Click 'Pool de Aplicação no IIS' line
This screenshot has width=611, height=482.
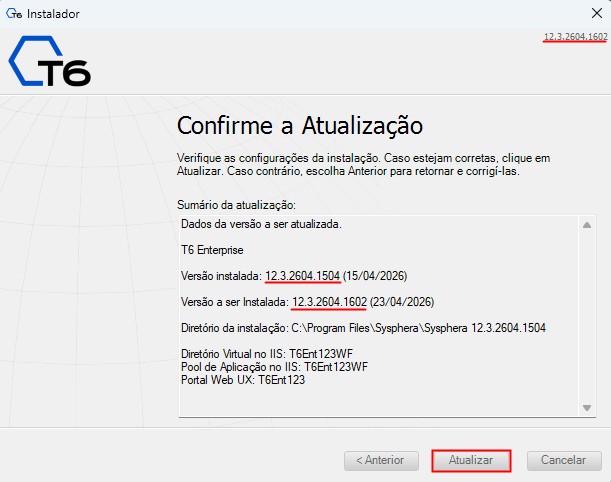pyautogui.click(x=274, y=367)
